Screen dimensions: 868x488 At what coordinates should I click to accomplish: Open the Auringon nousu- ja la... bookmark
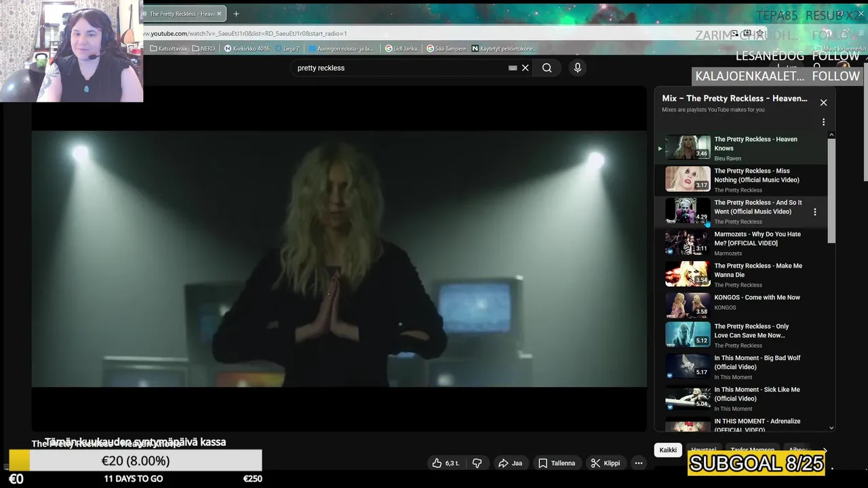[341, 49]
